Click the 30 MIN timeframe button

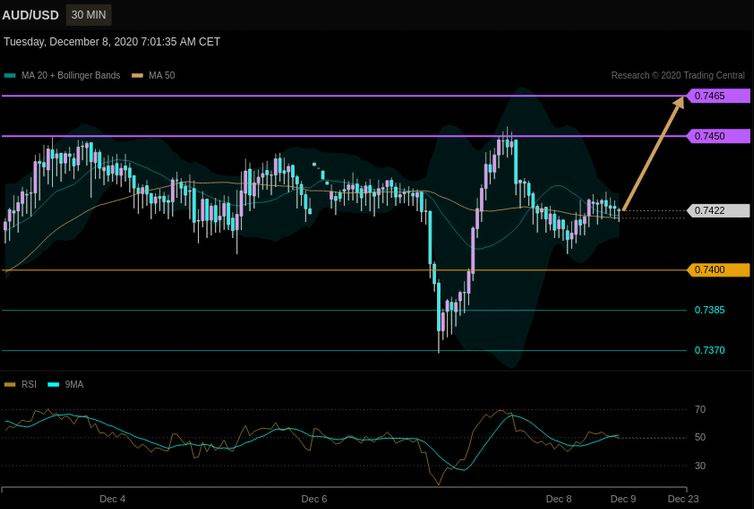[x=88, y=15]
